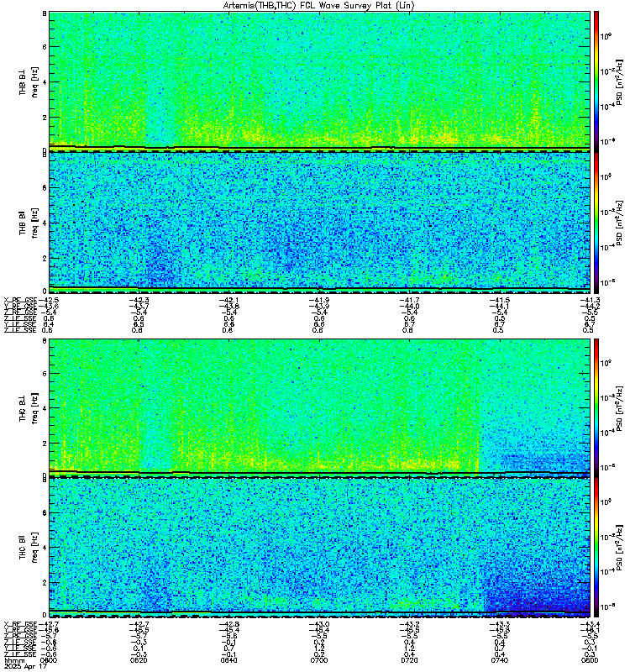Click the 0700 time label
630x672 pixels.
319,660
